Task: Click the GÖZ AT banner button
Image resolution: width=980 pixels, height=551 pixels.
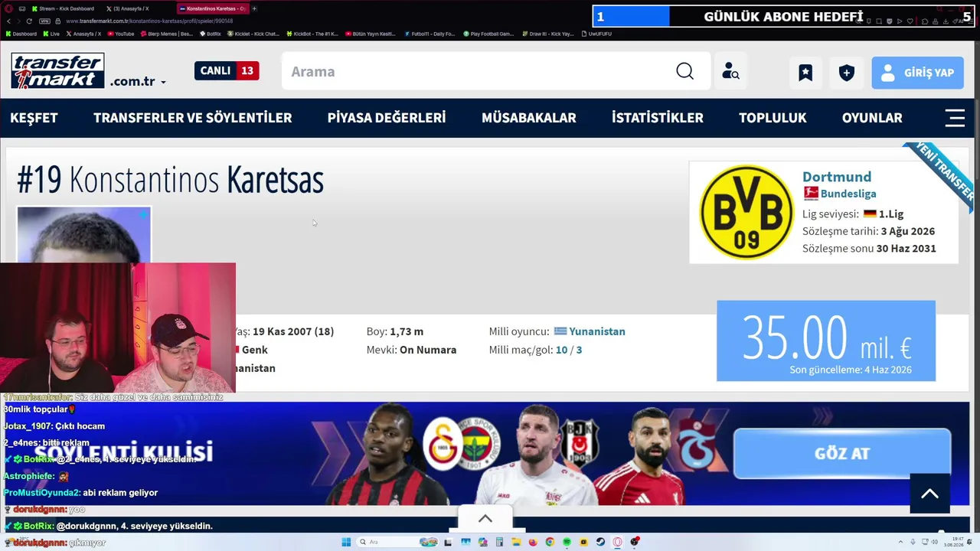Action: click(842, 453)
